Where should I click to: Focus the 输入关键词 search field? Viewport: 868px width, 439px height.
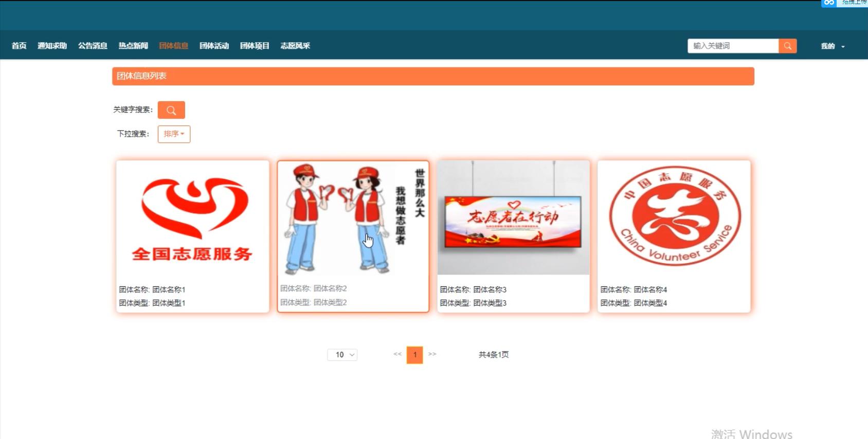coord(733,46)
